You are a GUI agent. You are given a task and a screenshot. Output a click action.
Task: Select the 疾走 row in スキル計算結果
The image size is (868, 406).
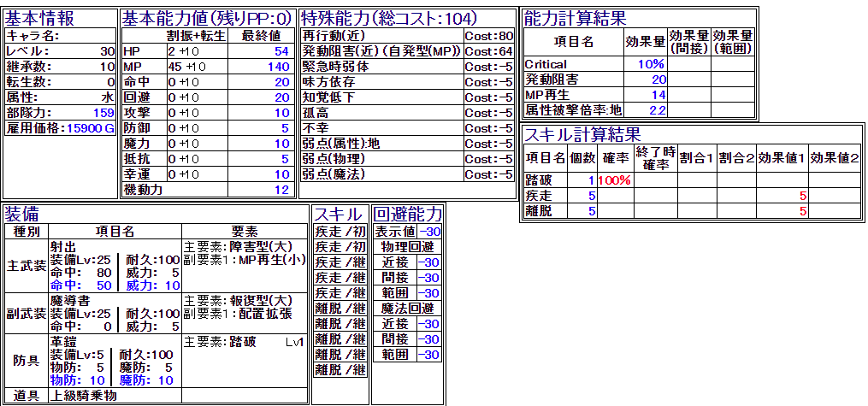point(692,196)
